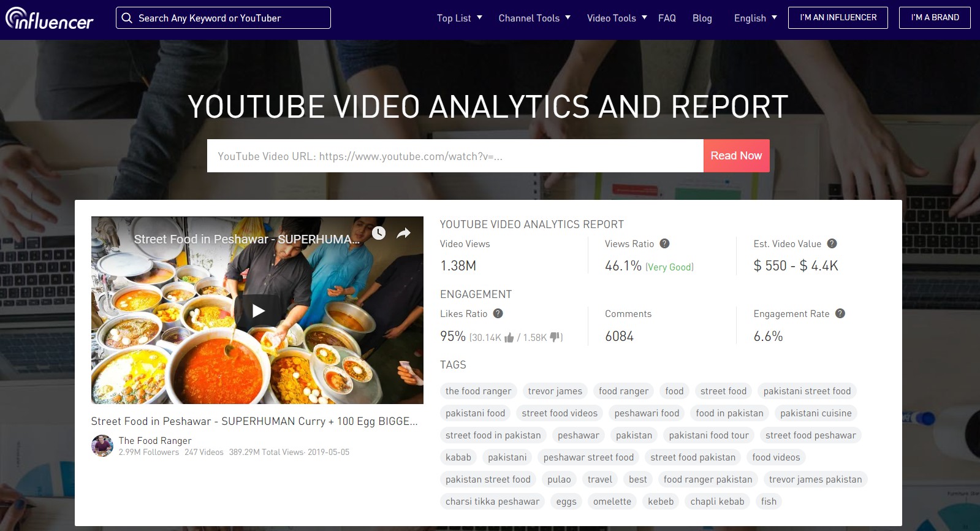Select the 'omelette' tag

(x=612, y=502)
